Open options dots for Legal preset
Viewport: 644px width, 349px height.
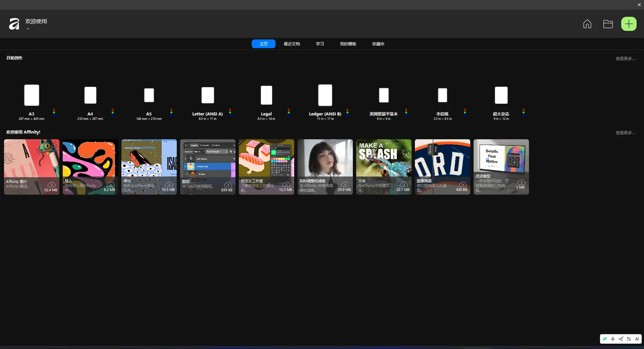coord(289,112)
